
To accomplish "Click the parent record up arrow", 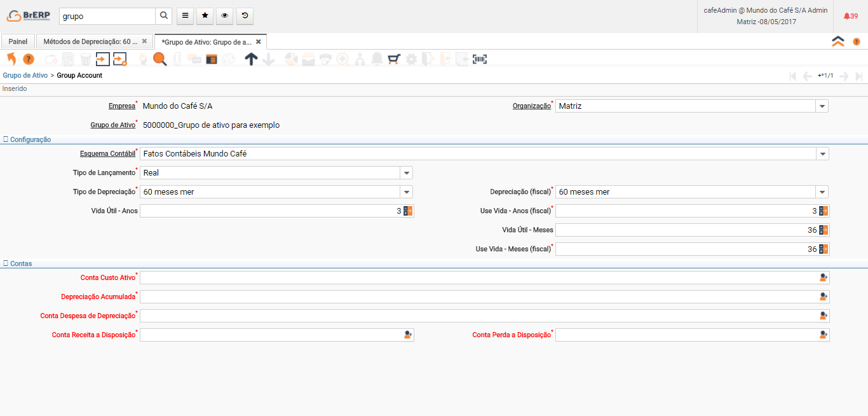I will click(x=251, y=59).
